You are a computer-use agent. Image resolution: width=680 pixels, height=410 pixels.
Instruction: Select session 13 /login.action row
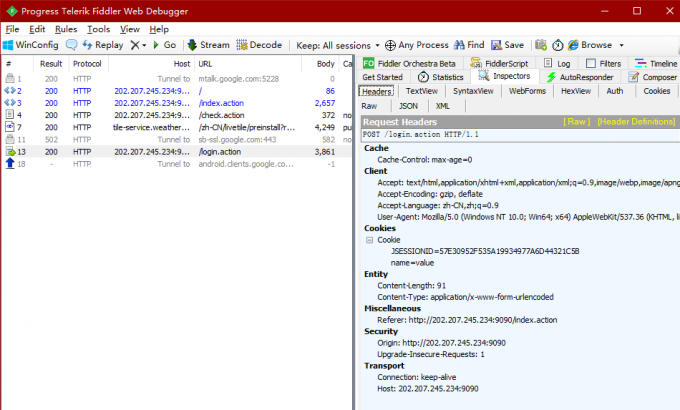click(x=177, y=152)
